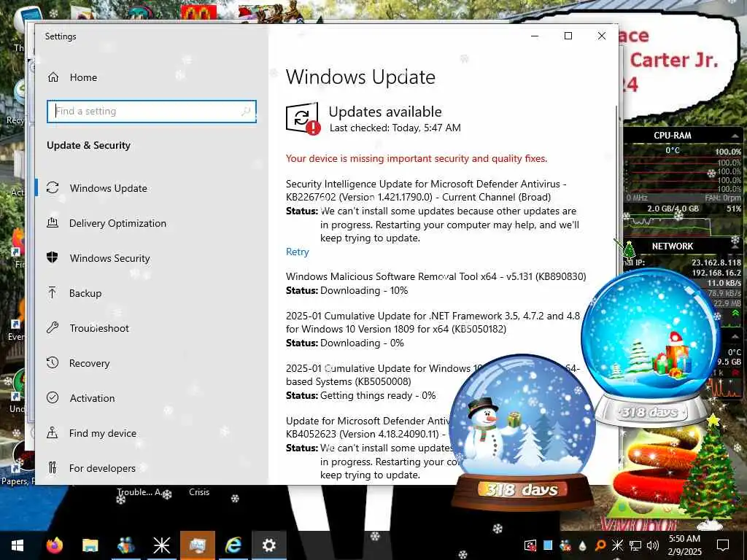
Task: Click the Activation checkmark icon
Action: pyautogui.click(x=53, y=397)
